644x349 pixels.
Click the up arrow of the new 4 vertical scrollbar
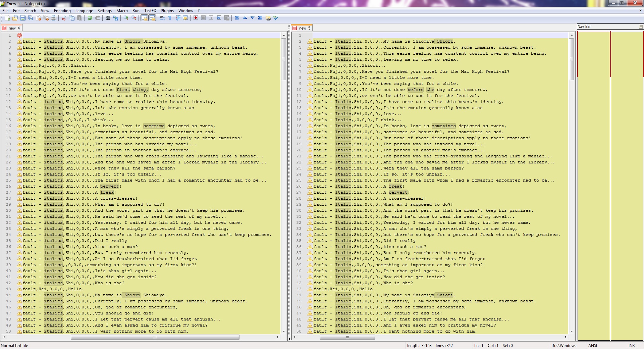click(x=284, y=35)
